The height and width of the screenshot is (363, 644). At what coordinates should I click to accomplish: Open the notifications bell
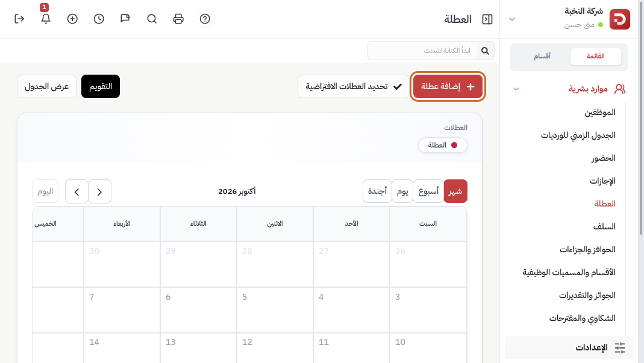(x=46, y=19)
